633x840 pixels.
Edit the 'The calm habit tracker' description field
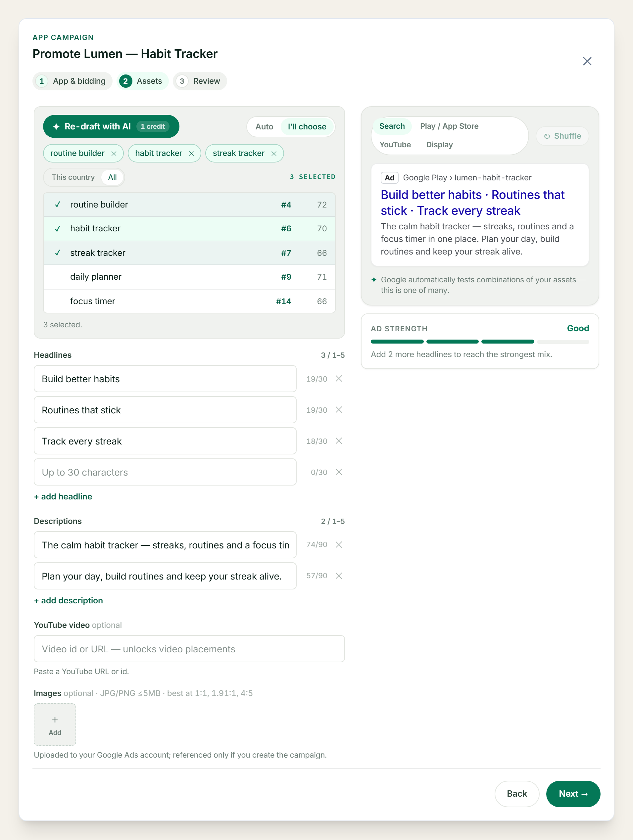pos(165,544)
